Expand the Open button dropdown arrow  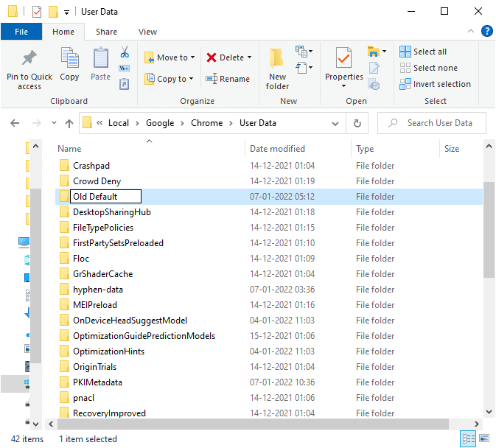click(x=384, y=51)
